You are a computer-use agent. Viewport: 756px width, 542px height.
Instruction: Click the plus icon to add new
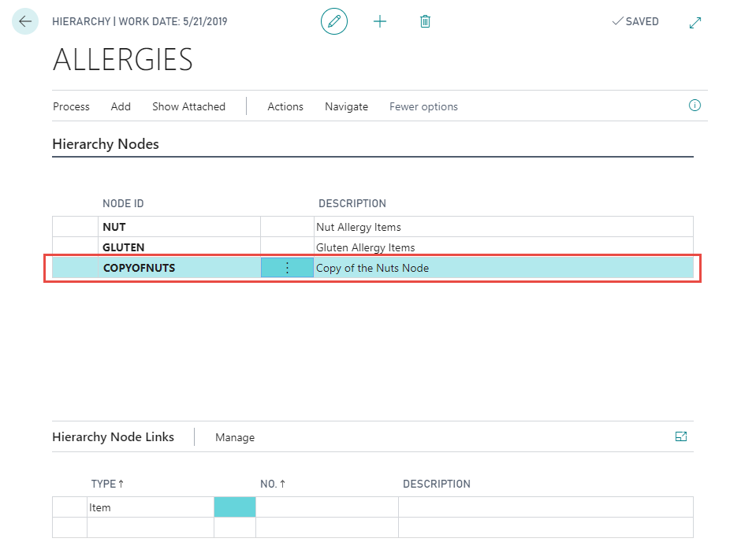[x=380, y=22]
